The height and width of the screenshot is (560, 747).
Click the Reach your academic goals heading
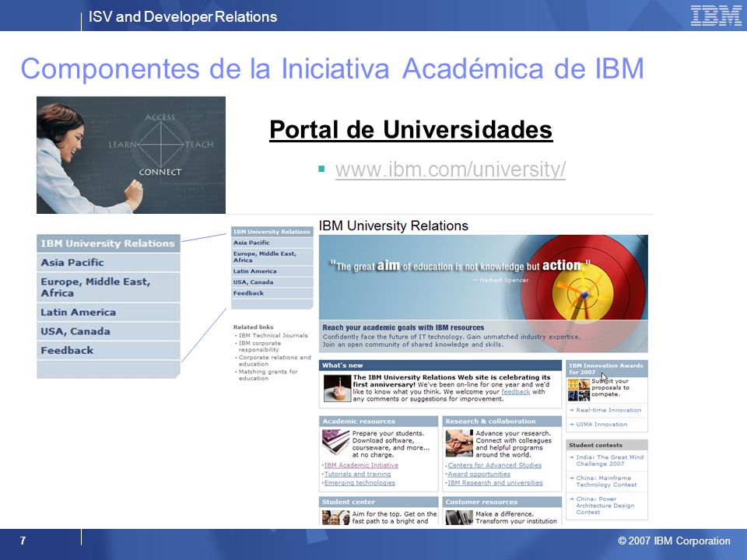click(x=403, y=327)
